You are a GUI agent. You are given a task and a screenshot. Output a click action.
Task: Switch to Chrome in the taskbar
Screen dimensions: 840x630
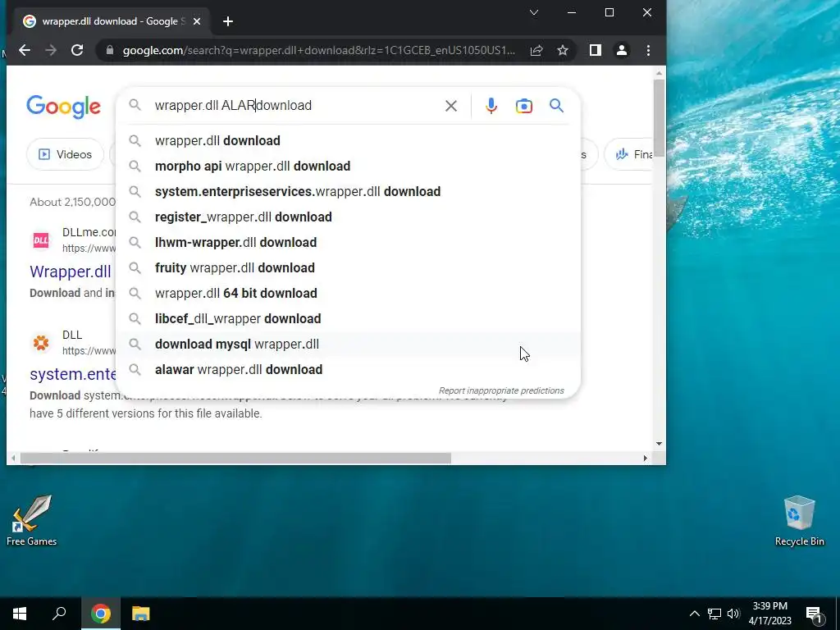pyautogui.click(x=101, y=614)
